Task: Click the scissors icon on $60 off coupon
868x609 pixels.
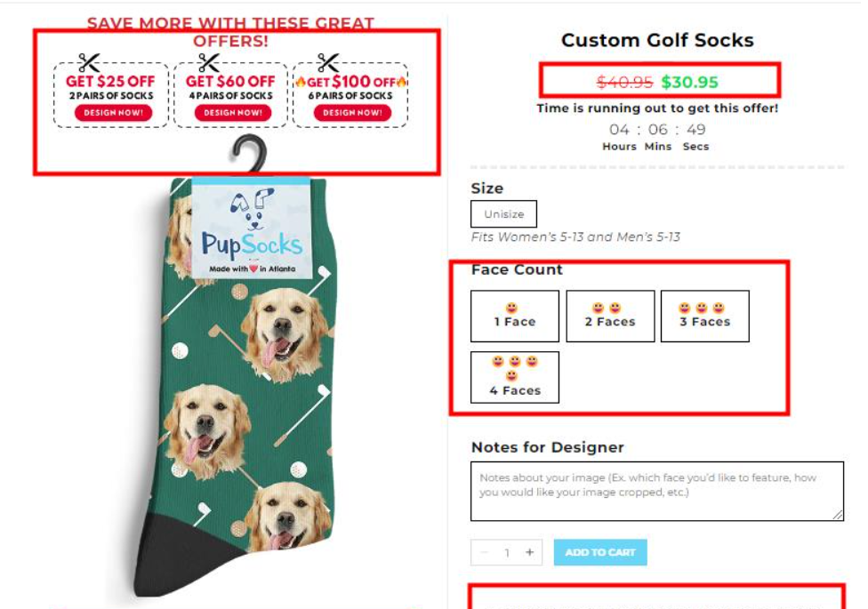Action: (x=208, y=63)
